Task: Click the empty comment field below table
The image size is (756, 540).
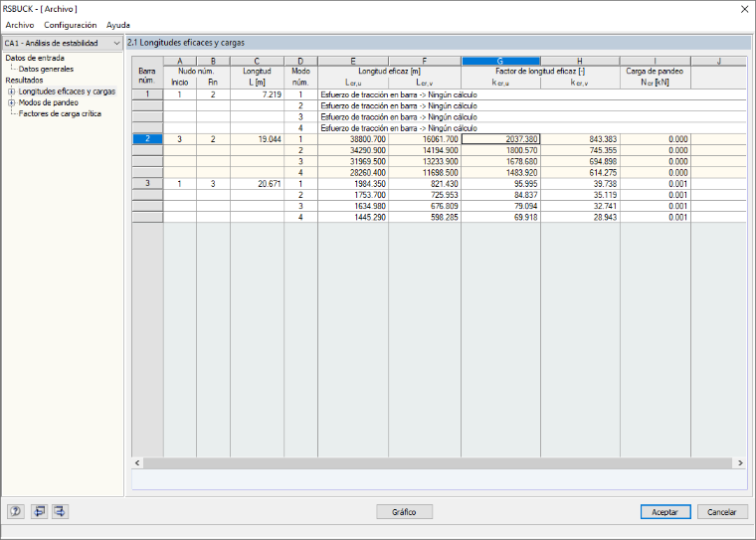Action: pos(440,479)
